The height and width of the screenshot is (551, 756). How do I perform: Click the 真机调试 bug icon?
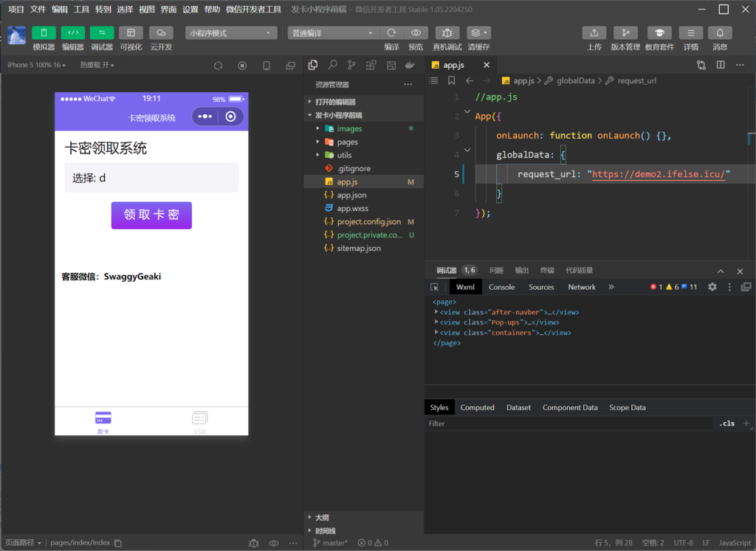pos(447,33)
